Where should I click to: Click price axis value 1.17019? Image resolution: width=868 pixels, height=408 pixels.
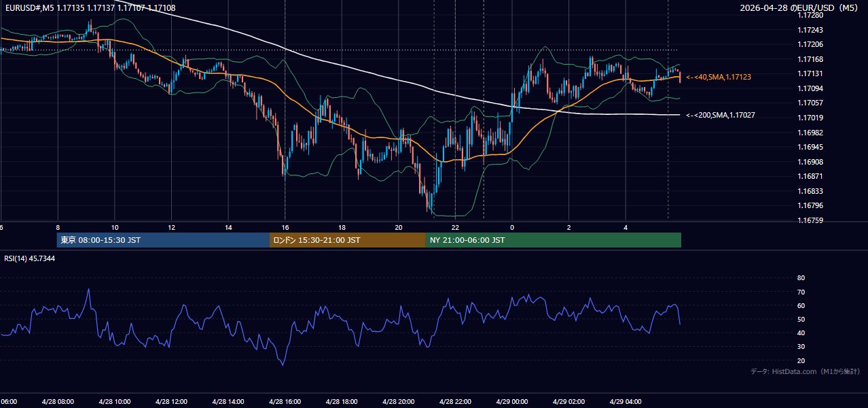pyautogui.click(x=810, y=118)
